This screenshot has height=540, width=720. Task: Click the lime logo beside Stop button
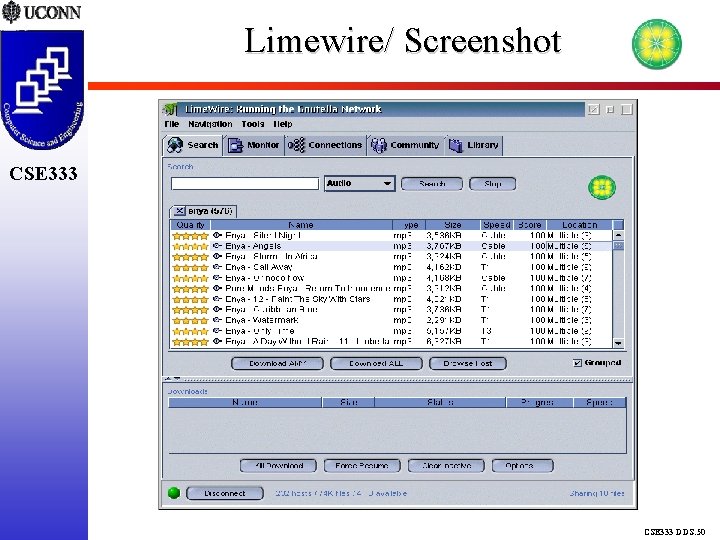(602, 187)
